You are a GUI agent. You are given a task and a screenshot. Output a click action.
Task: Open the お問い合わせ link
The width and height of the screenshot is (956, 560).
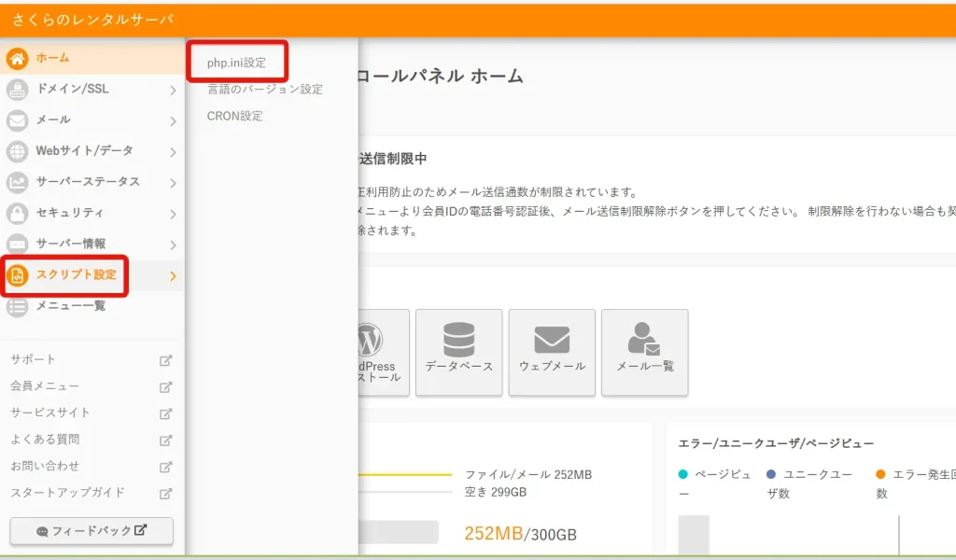tap(45, 466)
